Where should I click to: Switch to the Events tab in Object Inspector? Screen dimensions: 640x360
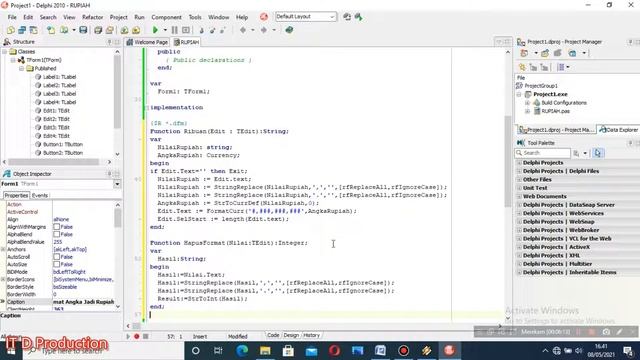(40, 196)
